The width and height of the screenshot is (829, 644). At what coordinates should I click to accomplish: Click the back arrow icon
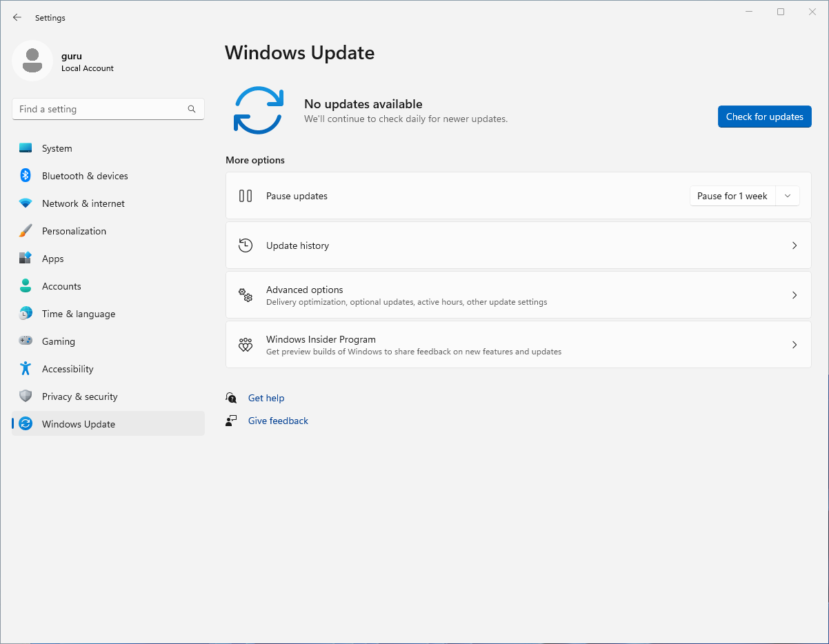click(17, 18)
